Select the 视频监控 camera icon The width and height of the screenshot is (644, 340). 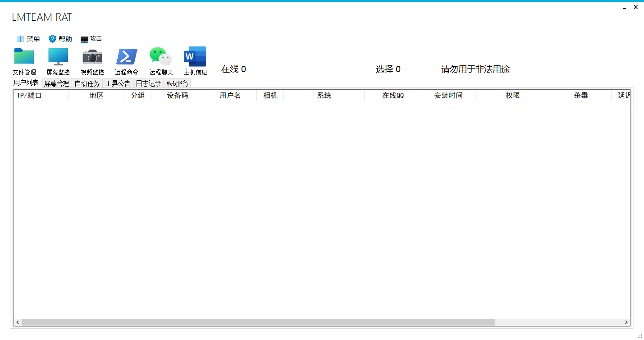92,57
